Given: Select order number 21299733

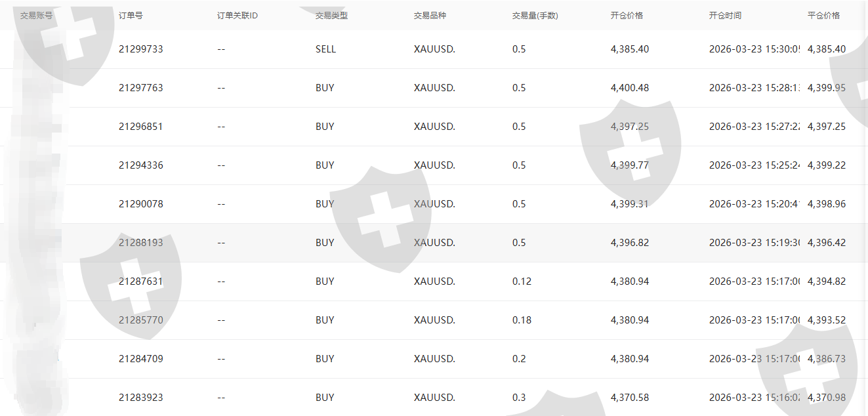Looking at the screenshot, I should (x=140, y=49).
